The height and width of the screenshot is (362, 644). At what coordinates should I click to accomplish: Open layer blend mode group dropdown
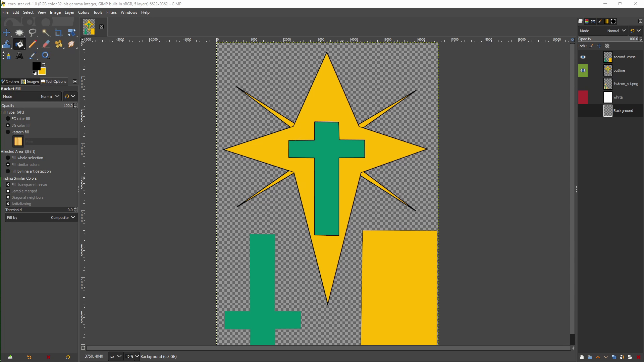pos(636,31)
